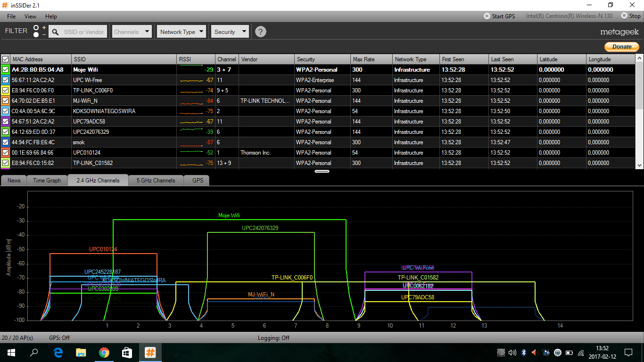
Task: Uncheck the Moje Wifi network checkbox
Action: click(6, 70)
